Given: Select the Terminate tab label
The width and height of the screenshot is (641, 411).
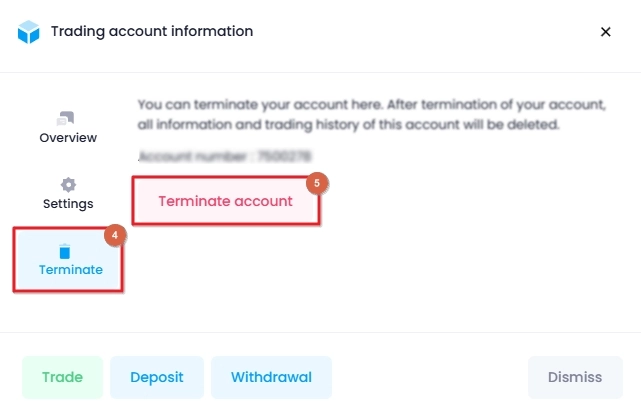Looking at the screenshot, I should point(71,270).
